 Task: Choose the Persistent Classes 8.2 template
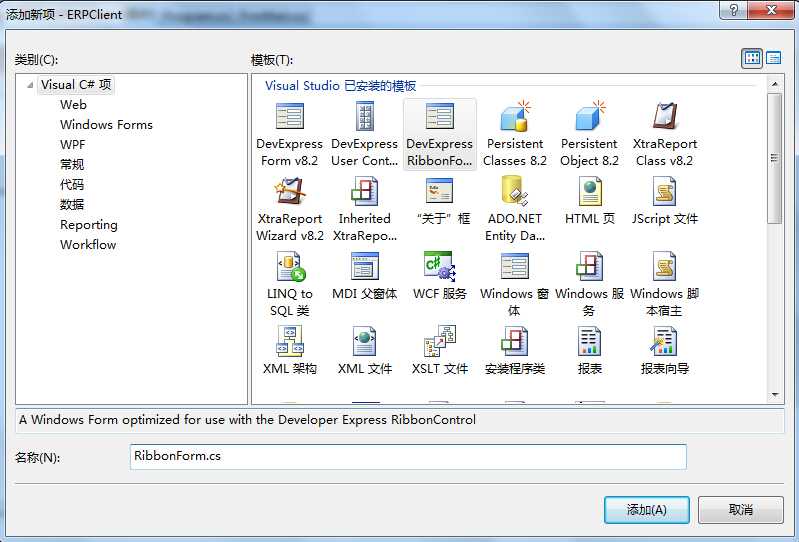click(x=515, y=135)
